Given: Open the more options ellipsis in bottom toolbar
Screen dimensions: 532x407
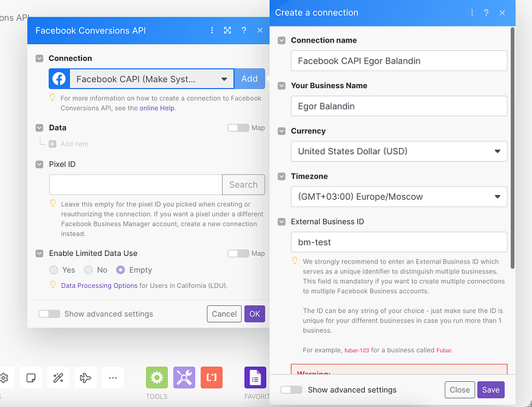Looking at the screenshot, I should pos(112,377).
